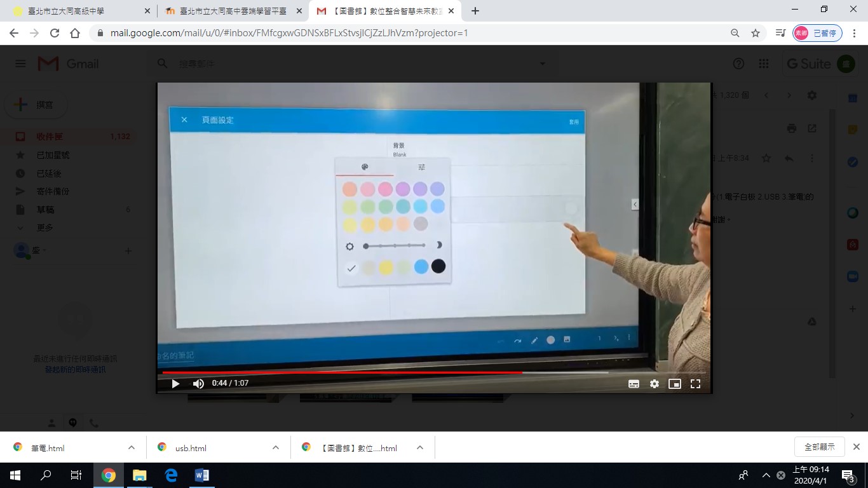The image size is (868, 488).
Task: Open the zoom magnifier in address bar
Action: coord(735,33)
